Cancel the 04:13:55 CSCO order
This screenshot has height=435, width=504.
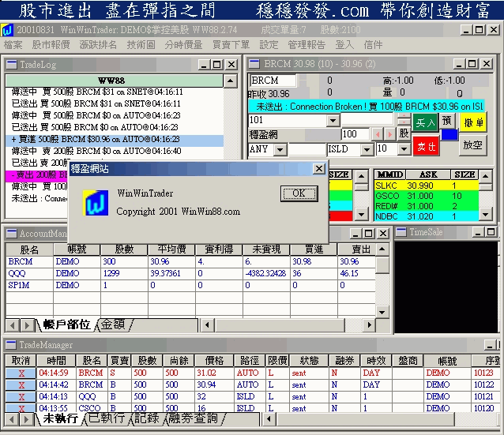pyautogui.click(x=21, y=408)
